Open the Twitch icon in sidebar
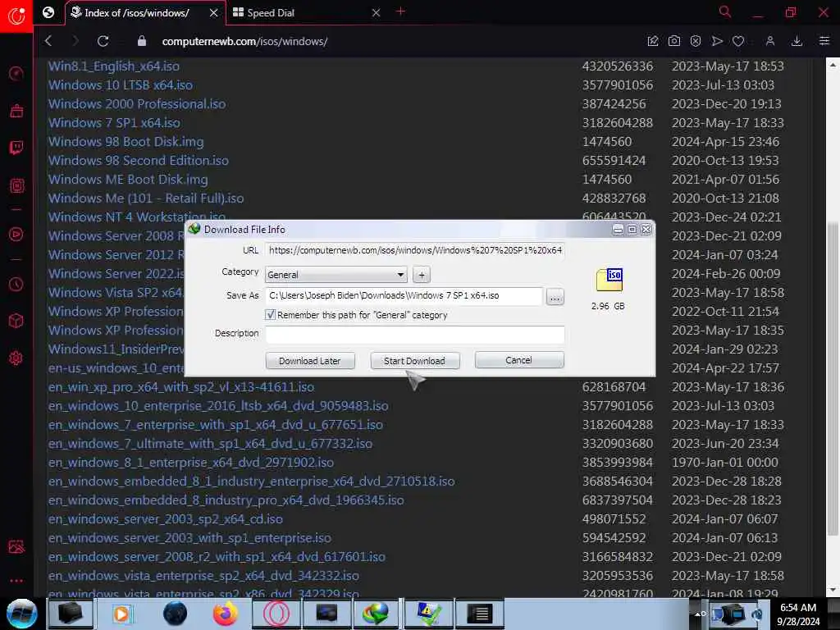Image resolution: width=840 pixels, height=630 pixels. [x=16, y=148]
